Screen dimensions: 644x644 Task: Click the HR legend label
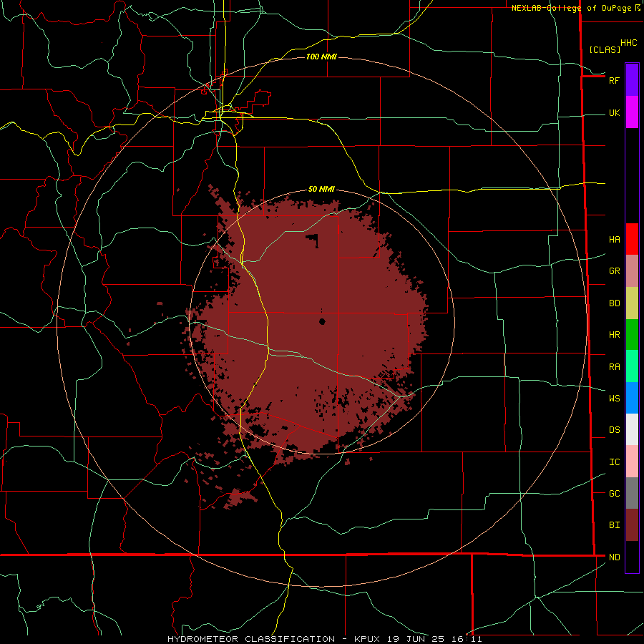point(614,335)
